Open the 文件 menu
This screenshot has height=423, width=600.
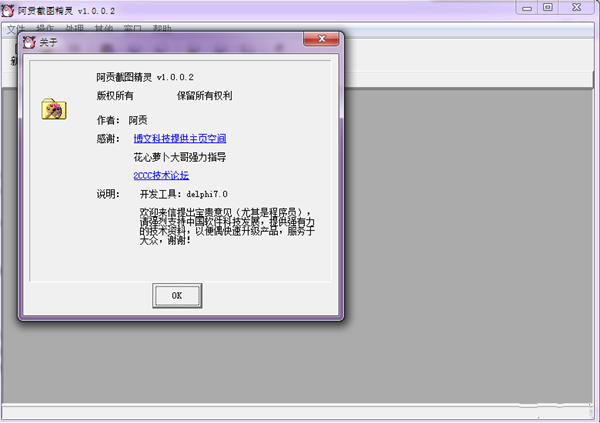point(16,28)
